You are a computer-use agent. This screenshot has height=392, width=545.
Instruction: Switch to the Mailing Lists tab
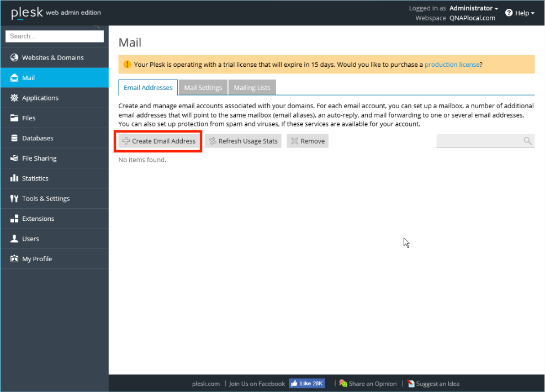pos(252,88)
